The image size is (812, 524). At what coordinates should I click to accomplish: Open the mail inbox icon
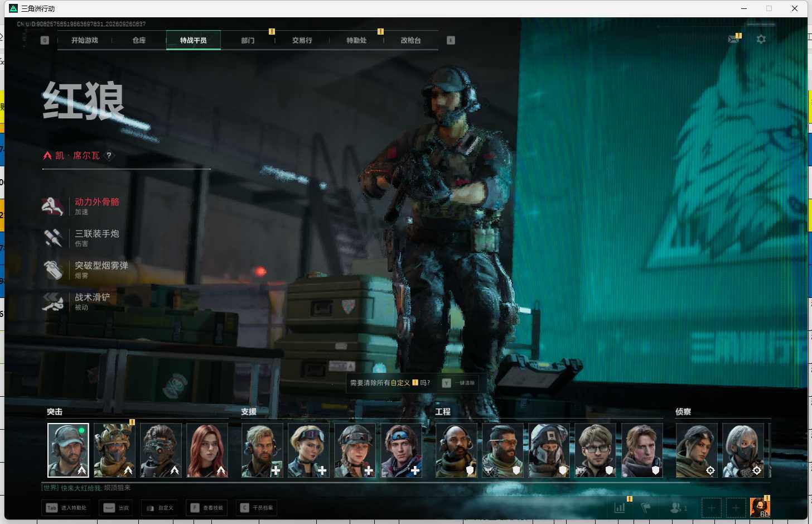tap(734, 39)
